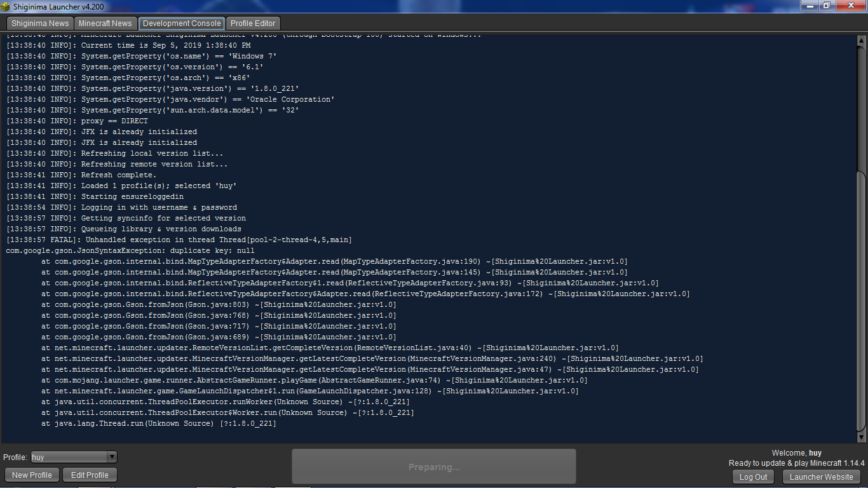The width and height of the screenshot is (868, 488).
Task: Click stack line 'ThreadPoolExecutor.runWorker(Unknown Source)'
Action: tap(226, 402)
